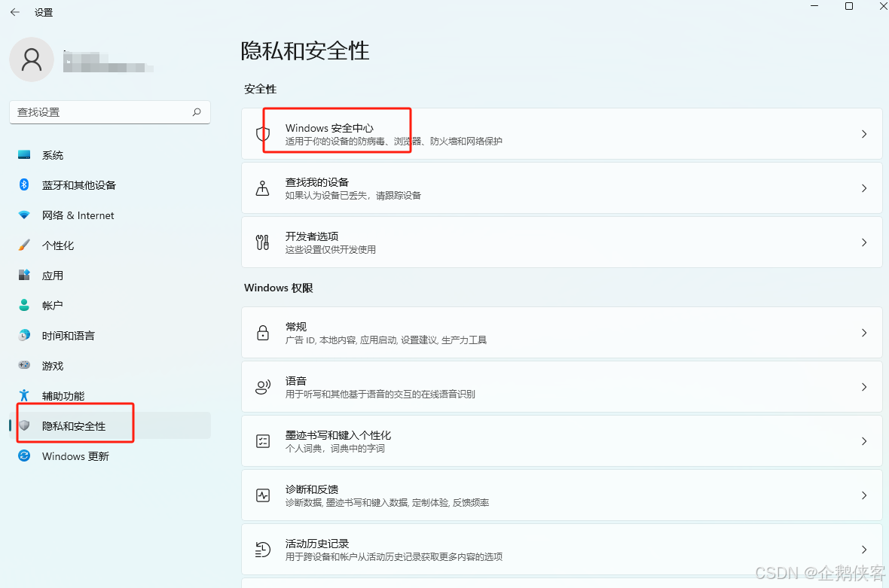
Task: Click the Privacy shield icon in sidebar
Action: click(24, 425)
